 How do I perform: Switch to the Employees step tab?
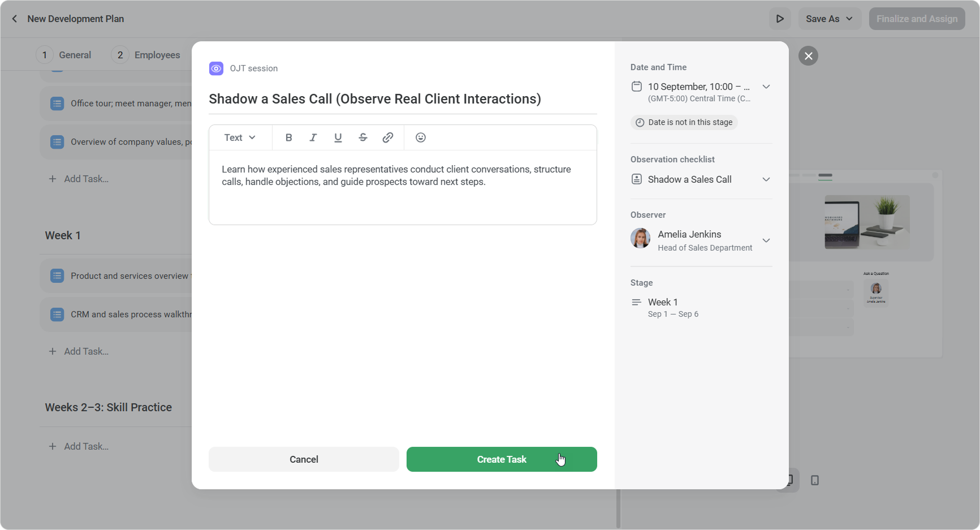click(146, 55)
